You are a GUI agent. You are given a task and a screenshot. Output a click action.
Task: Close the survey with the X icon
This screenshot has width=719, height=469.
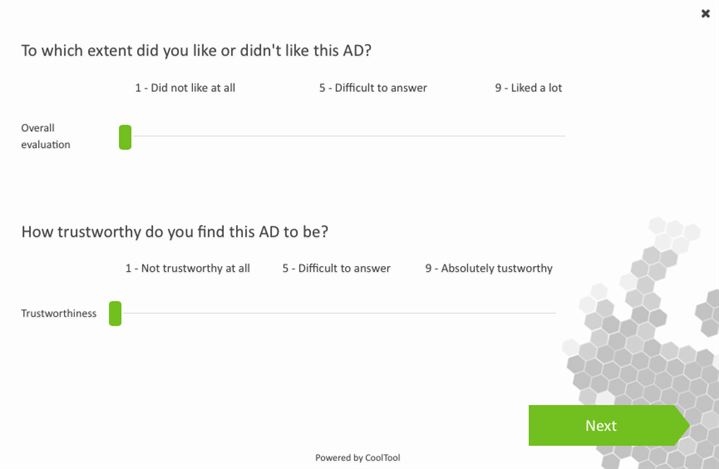tap(707, 14)
